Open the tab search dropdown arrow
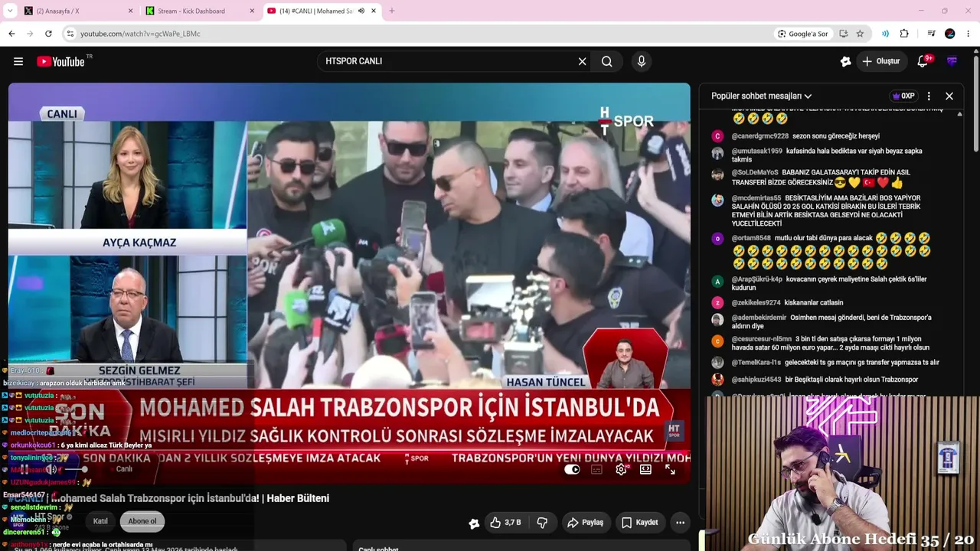980x551 pixels. coord(10,11)
